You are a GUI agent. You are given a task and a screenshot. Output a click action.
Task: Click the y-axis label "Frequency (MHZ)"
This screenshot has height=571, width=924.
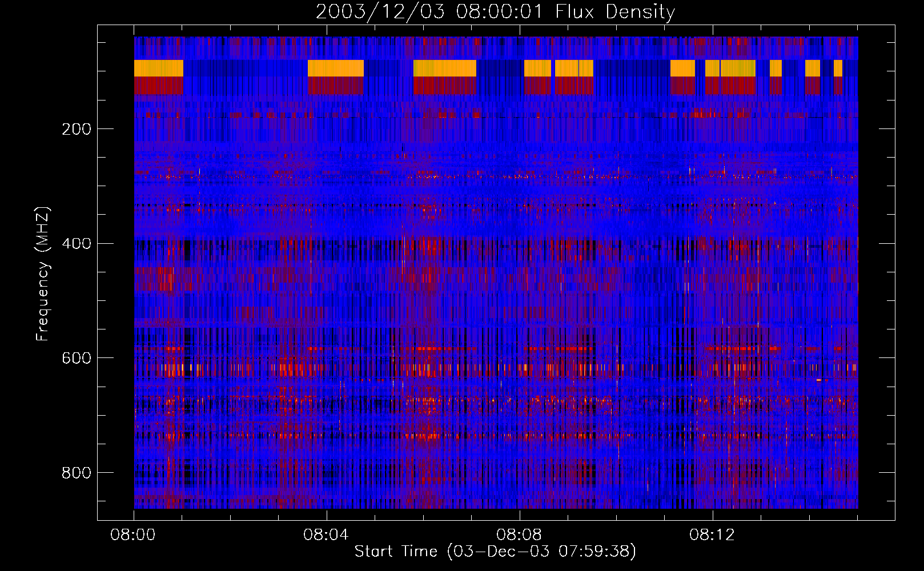43,274
